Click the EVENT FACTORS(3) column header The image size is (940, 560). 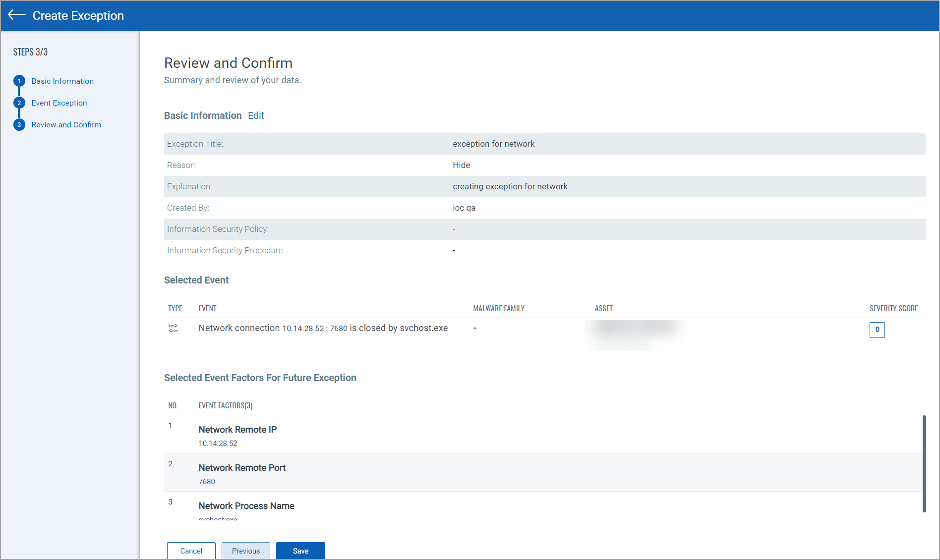(226, 405)
